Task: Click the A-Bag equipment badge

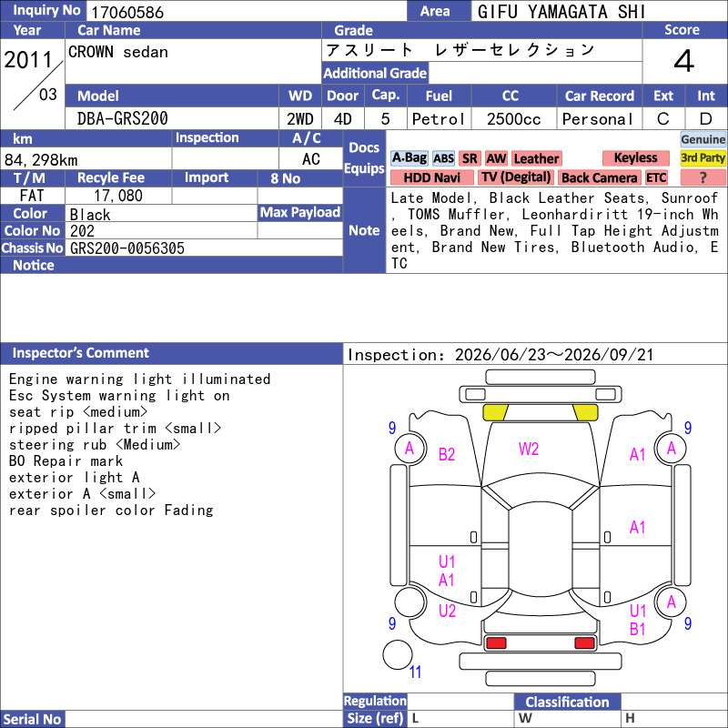Action: pyautogui.click(x=409, y=158)
